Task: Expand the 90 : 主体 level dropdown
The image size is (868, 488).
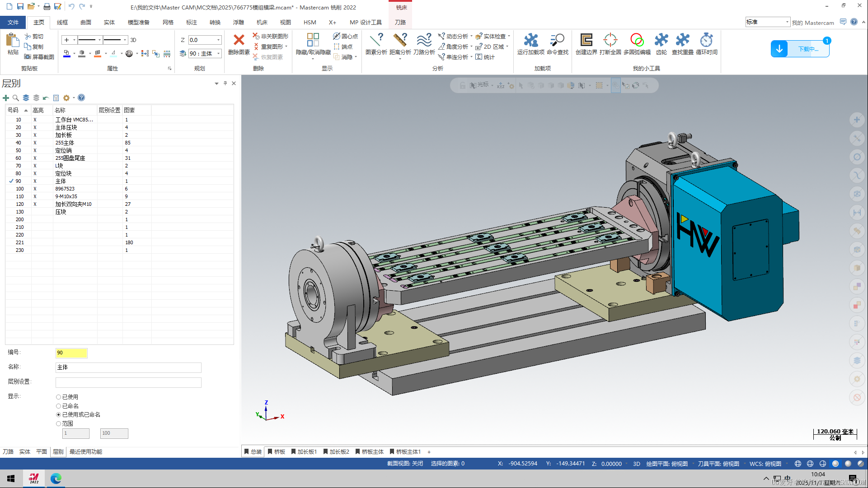Action: tap(219, 54)
